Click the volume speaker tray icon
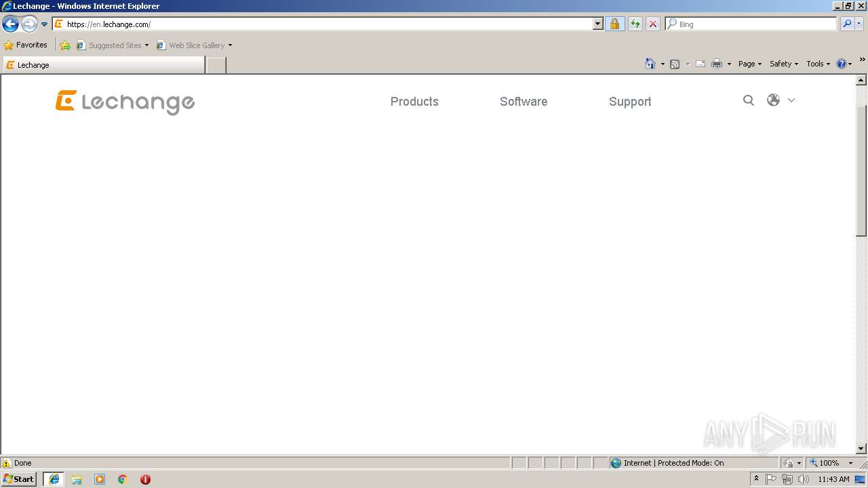The height and width of the screenshot is (488, 868). click(804, 479)
